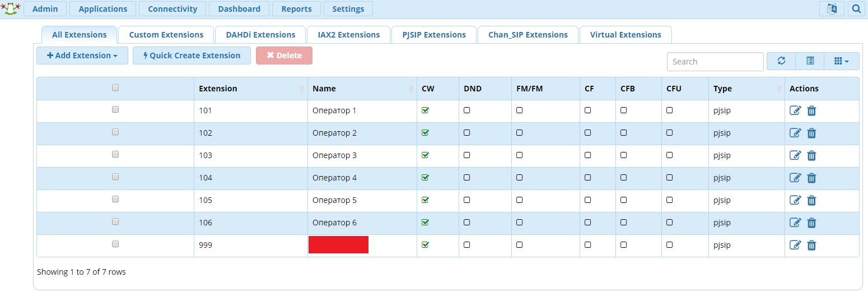
Task: Enable DND checkbox for extension 104
Action: tap(467, 178)
